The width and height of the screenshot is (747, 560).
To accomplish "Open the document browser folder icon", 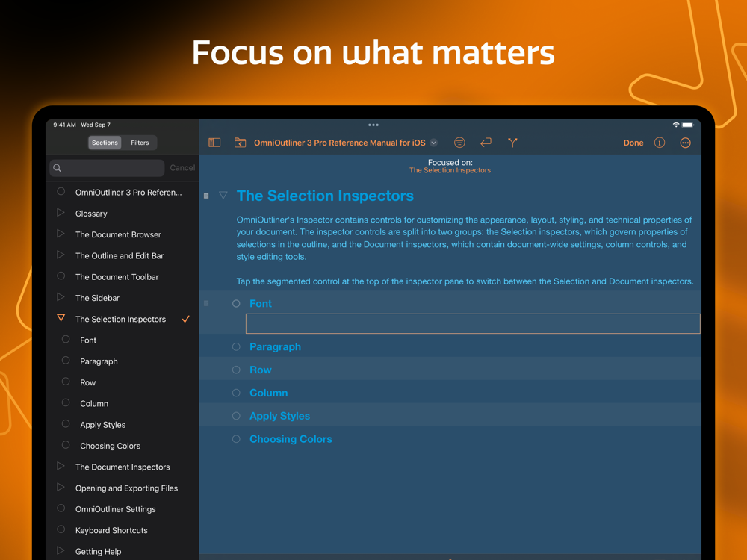I will (x=240, y=143).
